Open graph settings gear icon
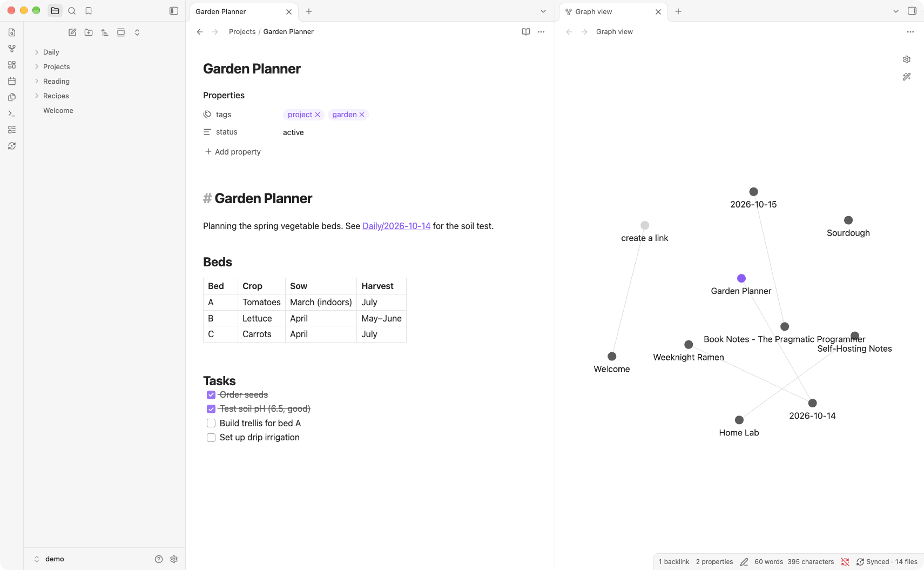The height and width of the screenshot is (570, 924). [x=907, y=59]
